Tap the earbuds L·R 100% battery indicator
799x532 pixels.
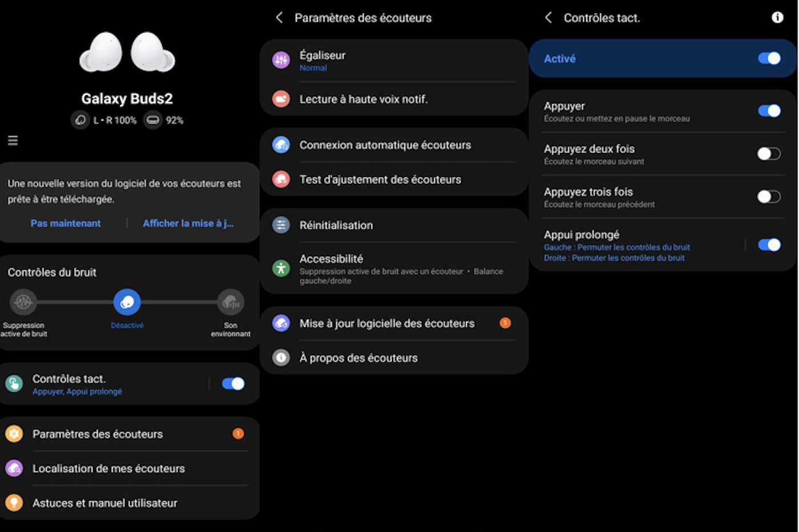click(x=104, y=120)
